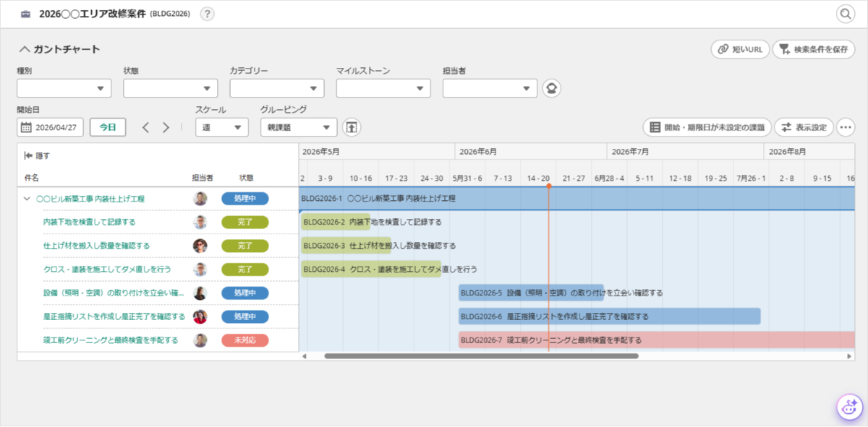Open the スケール dropdown showing 週
868x427 pixels.
pyautogui.click(x=222, y=127)
